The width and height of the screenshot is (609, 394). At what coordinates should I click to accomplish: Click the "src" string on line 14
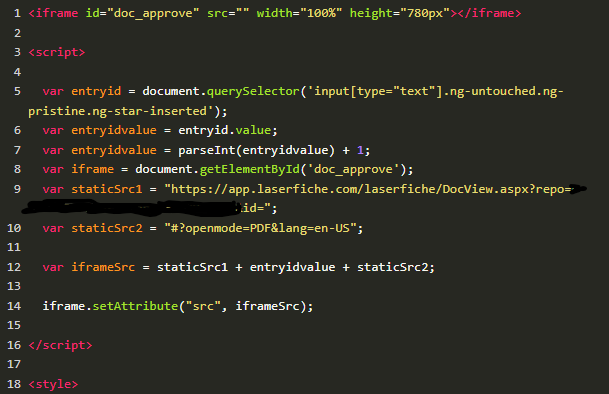coord(203,306)
